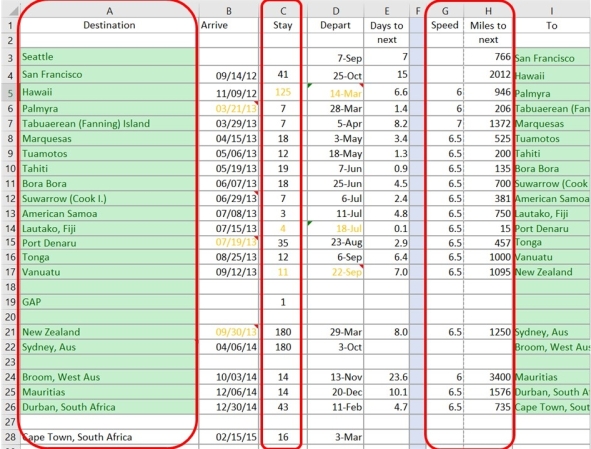591x449 pixels.
Task: Click the Arrive cell 03/21/13
Action: [x=229, y=109]
